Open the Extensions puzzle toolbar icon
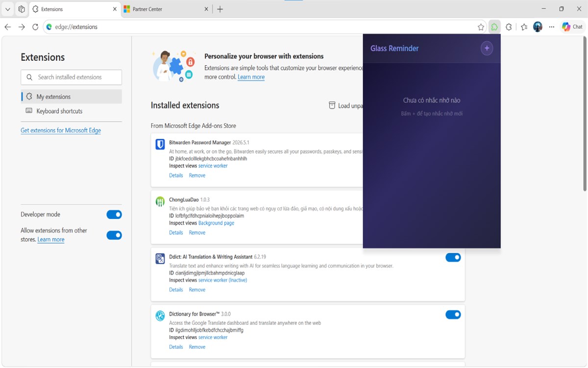 [x=509, y=27]
